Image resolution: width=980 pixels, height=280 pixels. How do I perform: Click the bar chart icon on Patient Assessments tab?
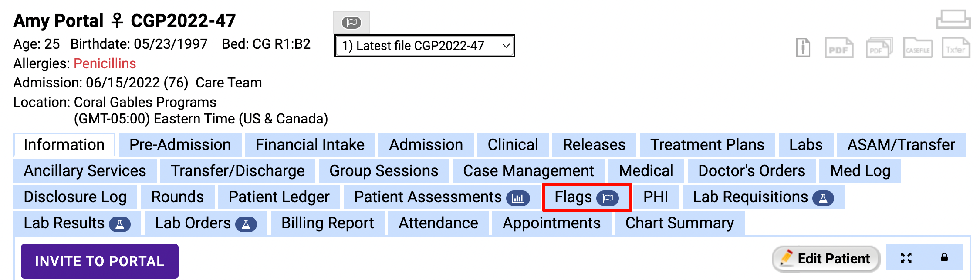pos(518,198)
